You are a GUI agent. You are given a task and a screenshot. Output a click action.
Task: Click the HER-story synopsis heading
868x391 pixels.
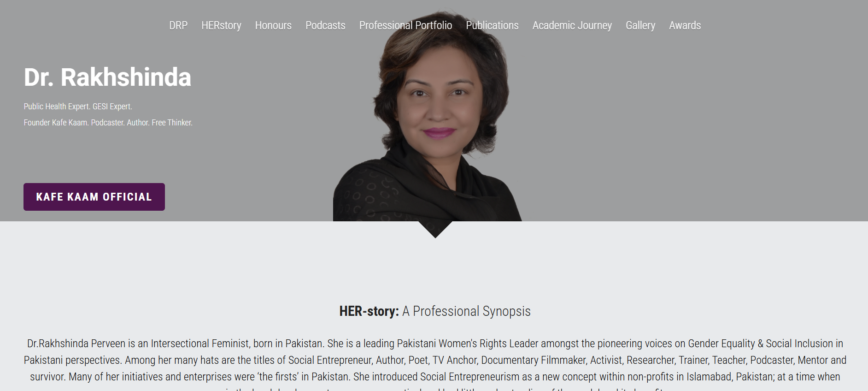pos(435,311)
